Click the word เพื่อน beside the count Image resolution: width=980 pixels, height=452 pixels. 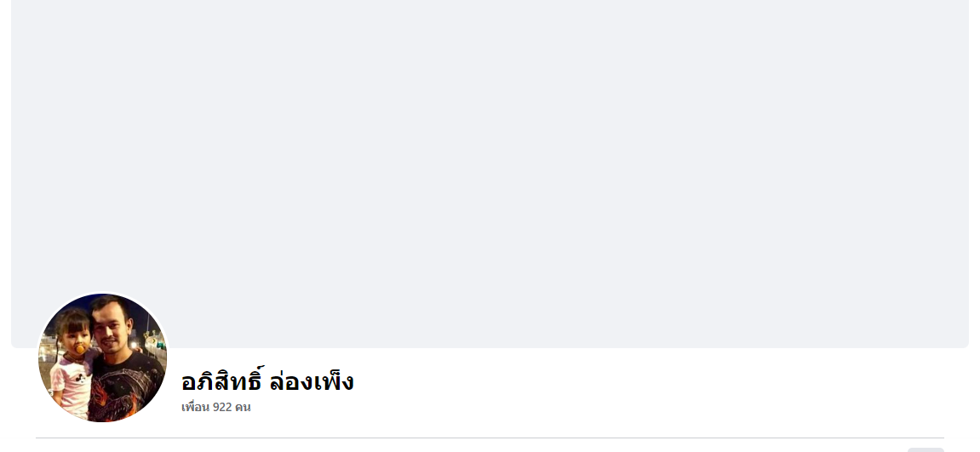195,407
